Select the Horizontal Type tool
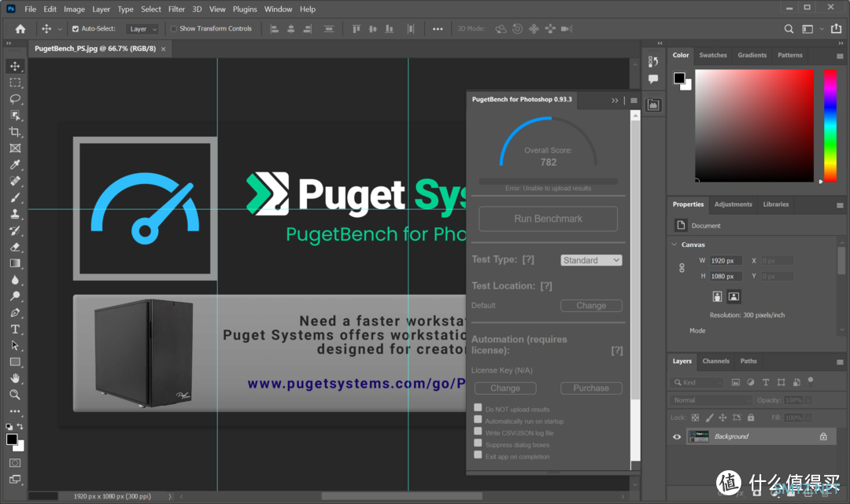Image resolution: width=850 pixels, height=504 pixels. [x=15, y=329]
